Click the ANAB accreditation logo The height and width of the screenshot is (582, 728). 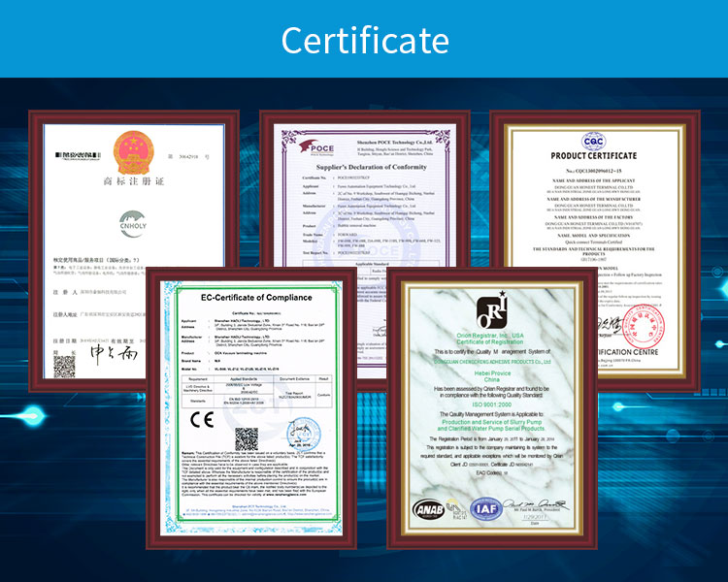[x=428, y=510]
